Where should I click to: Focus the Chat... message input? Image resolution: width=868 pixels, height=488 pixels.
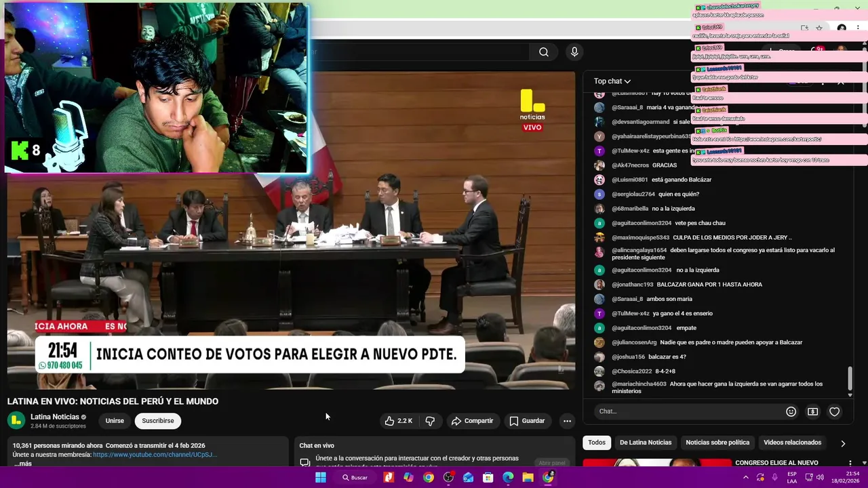(688, 411)
